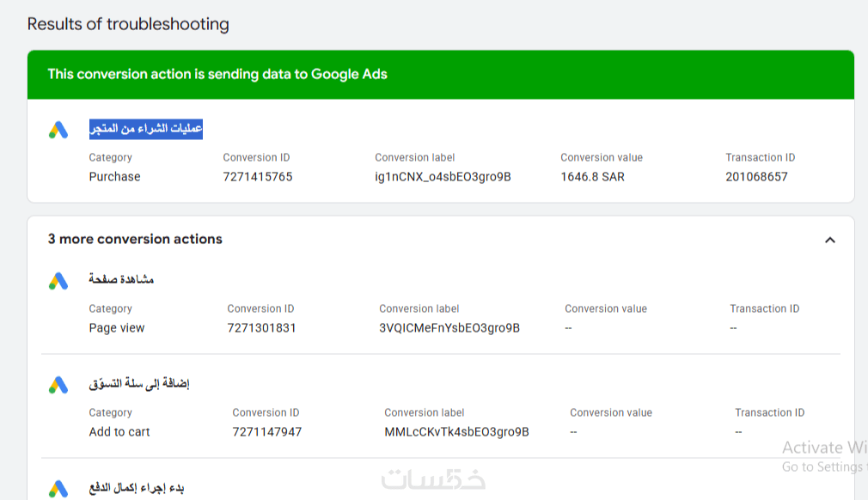
Task: Click the 3 more conversion actions heading
Action: [135, 239]
